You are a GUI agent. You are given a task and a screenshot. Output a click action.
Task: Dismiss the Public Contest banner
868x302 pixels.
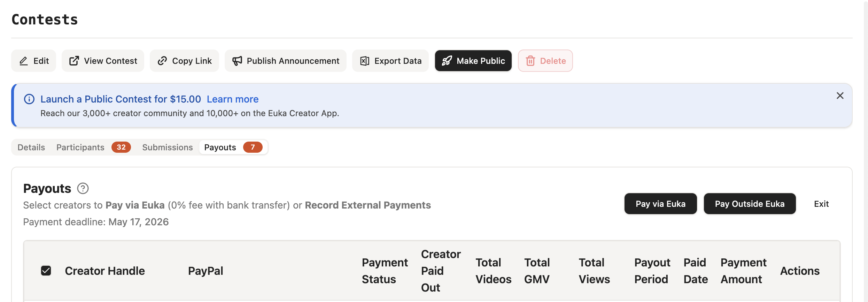[x=840, y=96]
